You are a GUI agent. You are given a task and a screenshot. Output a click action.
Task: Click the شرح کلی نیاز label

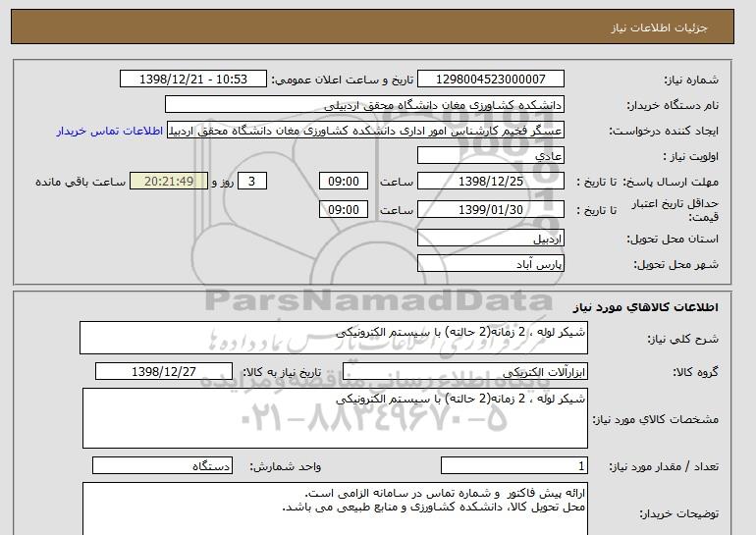(682, 340)
